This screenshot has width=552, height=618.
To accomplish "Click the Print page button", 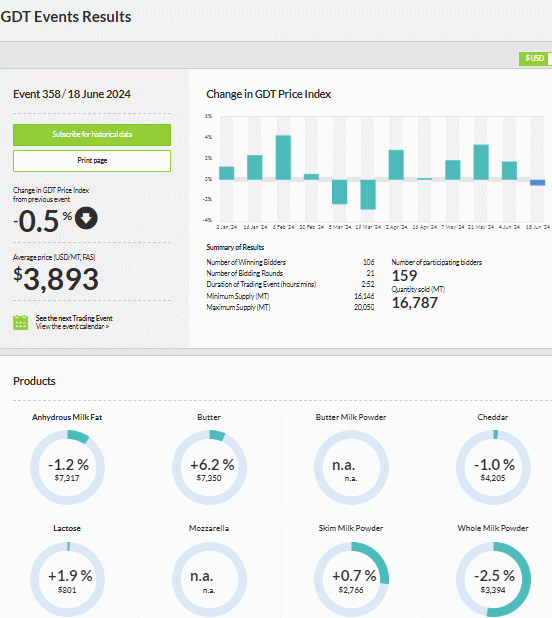I will tap(92, 161).
